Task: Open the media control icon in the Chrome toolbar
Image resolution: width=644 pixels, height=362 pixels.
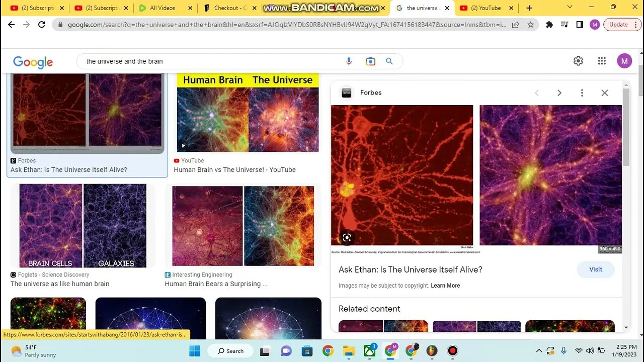Action: (x=565, y=24)
